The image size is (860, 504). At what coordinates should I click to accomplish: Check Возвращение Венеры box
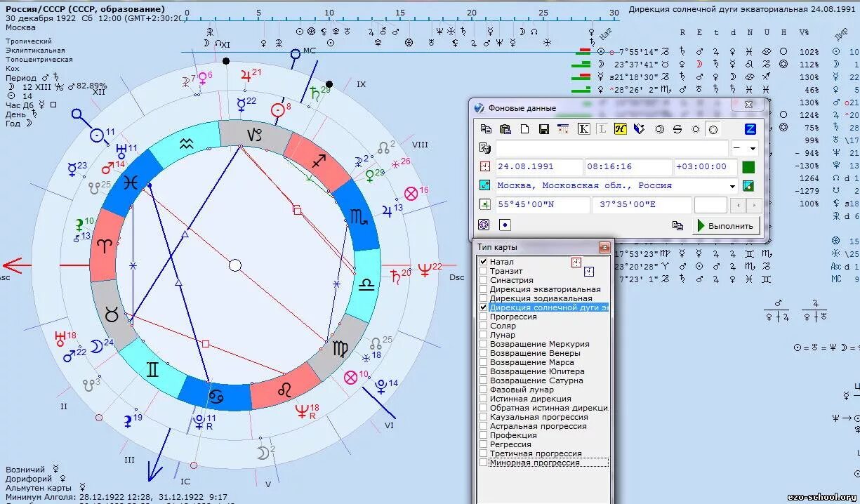(483, 353)
